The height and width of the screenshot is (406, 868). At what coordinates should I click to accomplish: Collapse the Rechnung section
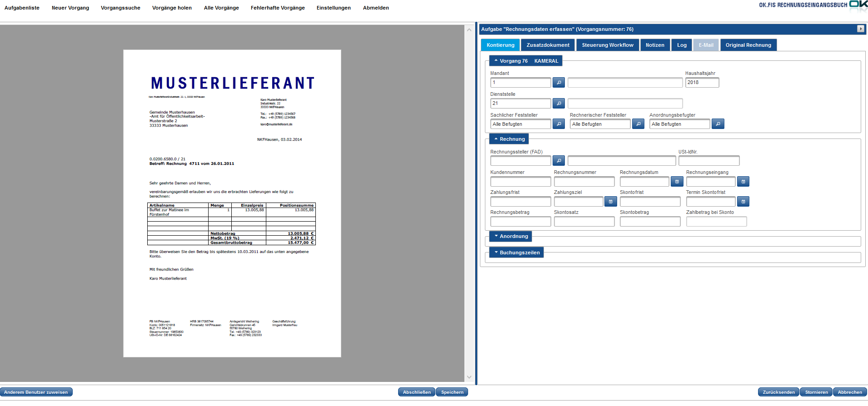509,139
